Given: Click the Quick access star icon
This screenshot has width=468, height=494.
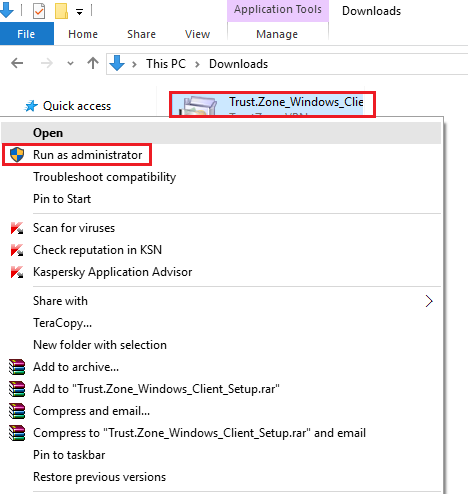Looking at the screenshot, I should click(x=31, y=106).
